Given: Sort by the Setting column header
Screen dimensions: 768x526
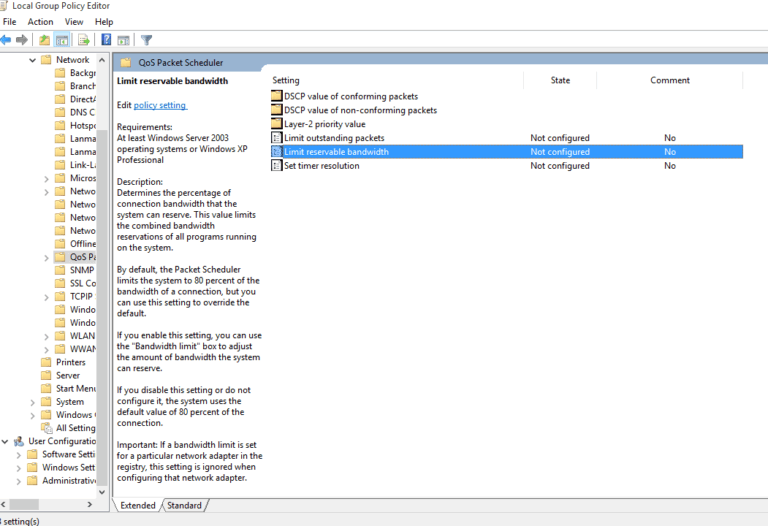Looking at the screenshot, I should (286, 80).
